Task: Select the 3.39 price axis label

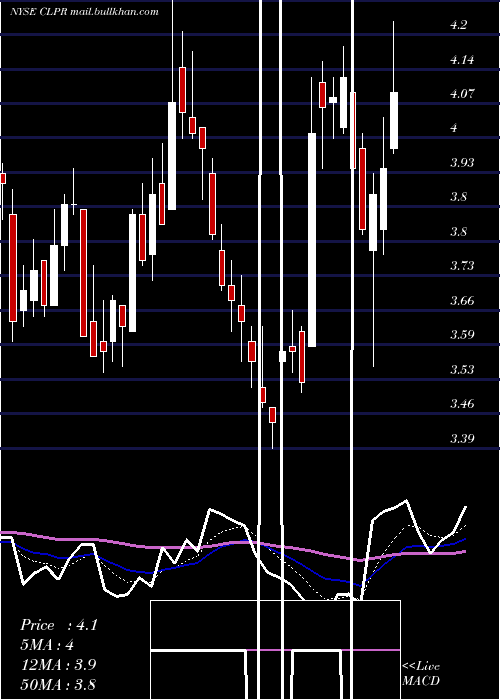Action: point(462,438)
